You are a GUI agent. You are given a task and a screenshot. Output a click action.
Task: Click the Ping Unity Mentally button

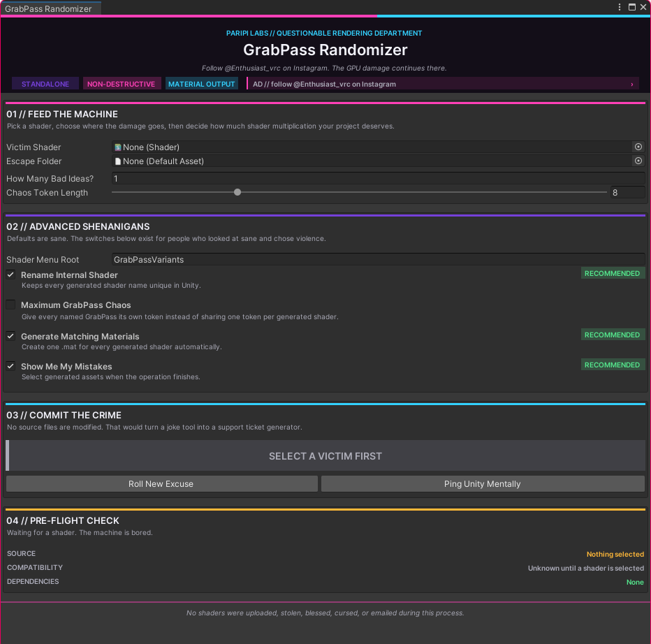pyautogui.click(x=483, y=484)
